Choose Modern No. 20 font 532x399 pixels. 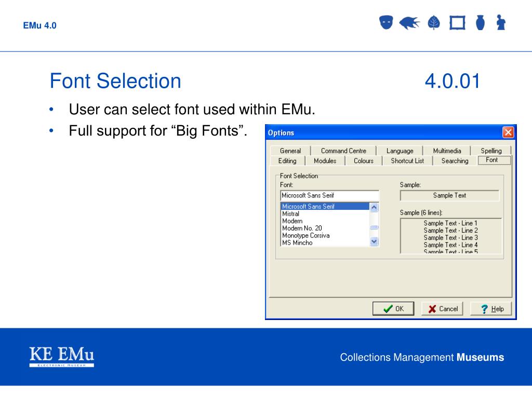click(x=325, y=228)
